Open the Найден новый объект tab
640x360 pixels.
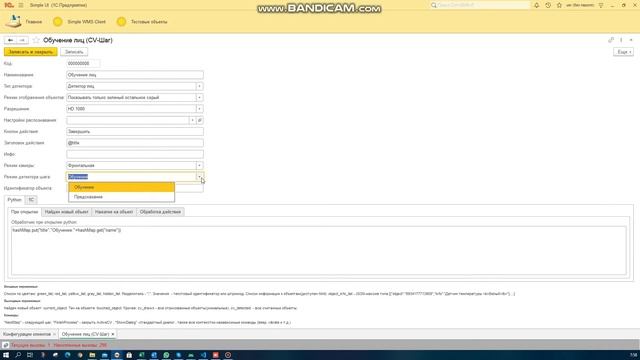pos(67,212)
